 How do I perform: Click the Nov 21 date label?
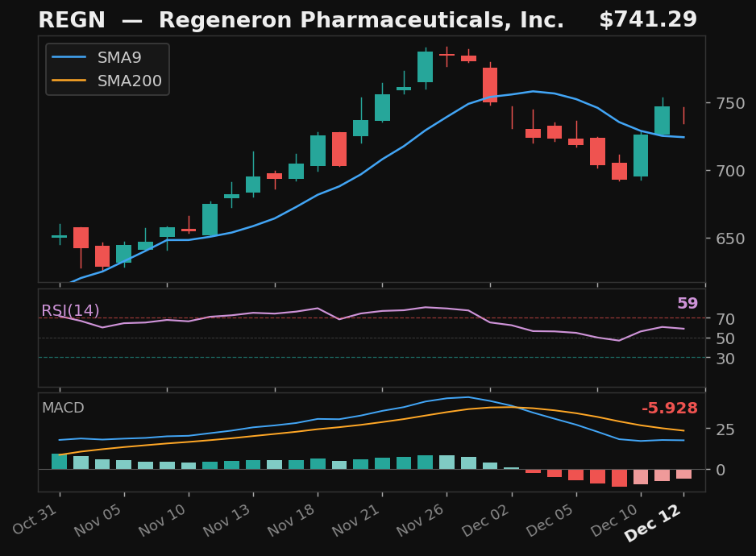pos(355,521)
